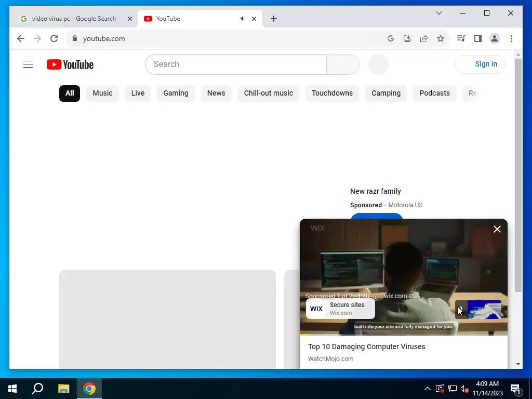The width and height of the screenshot is (532, 399).
Task: Open the YouTube hamburger guide menu
Action: 28,64
